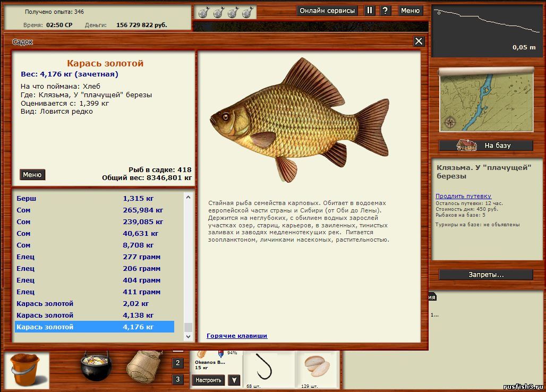The height and width of the screenshot is (392, 546).
Task: Expand the tackle dropdown arrow next to Настроить
Action: coord(234,380)
